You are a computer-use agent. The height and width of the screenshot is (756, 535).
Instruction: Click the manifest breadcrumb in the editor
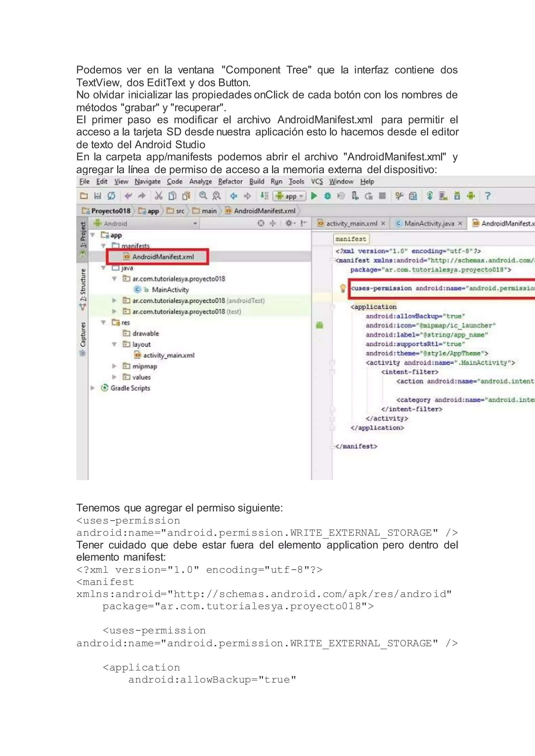tap(351, 239)
